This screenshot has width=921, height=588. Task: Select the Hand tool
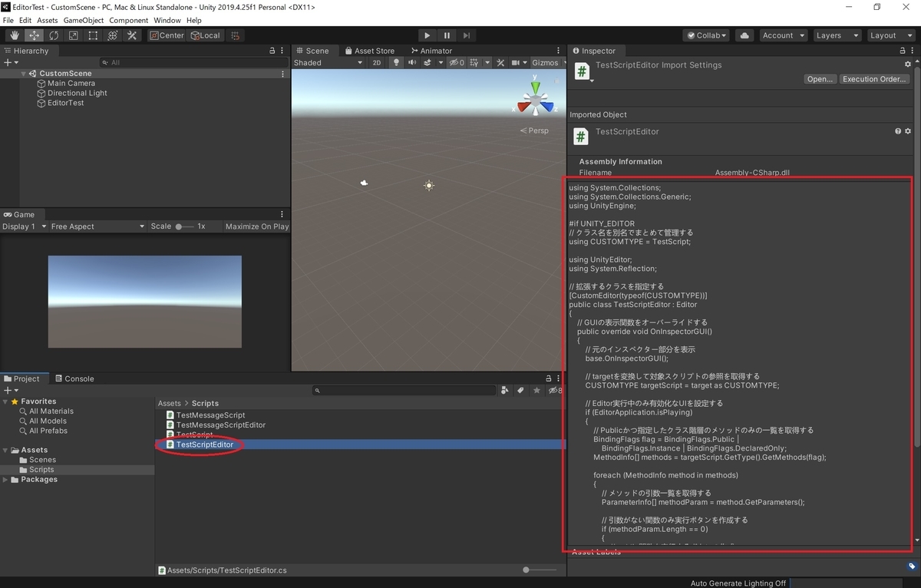coord(14,35)
